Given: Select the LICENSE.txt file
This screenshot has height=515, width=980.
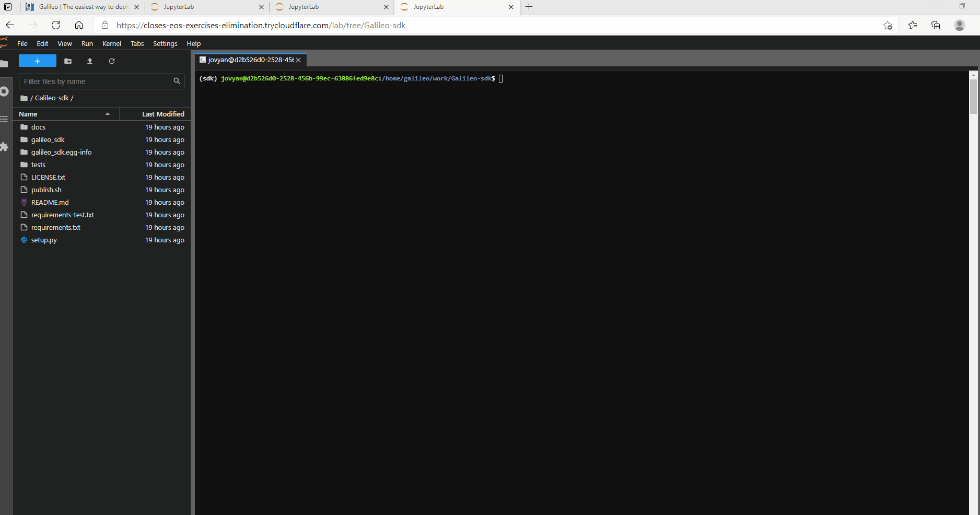Looking at the screenshot, I should point(102,178).
